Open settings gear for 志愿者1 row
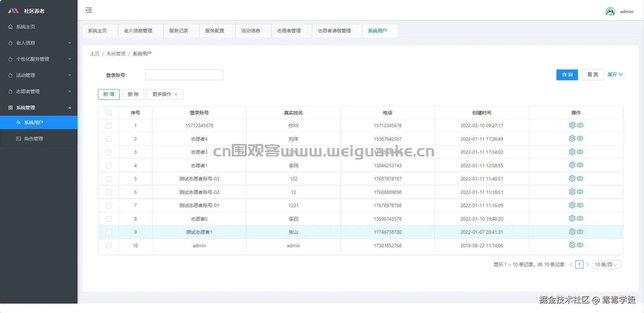The height and width of the screenshot is (313, 644). (572, 165)
